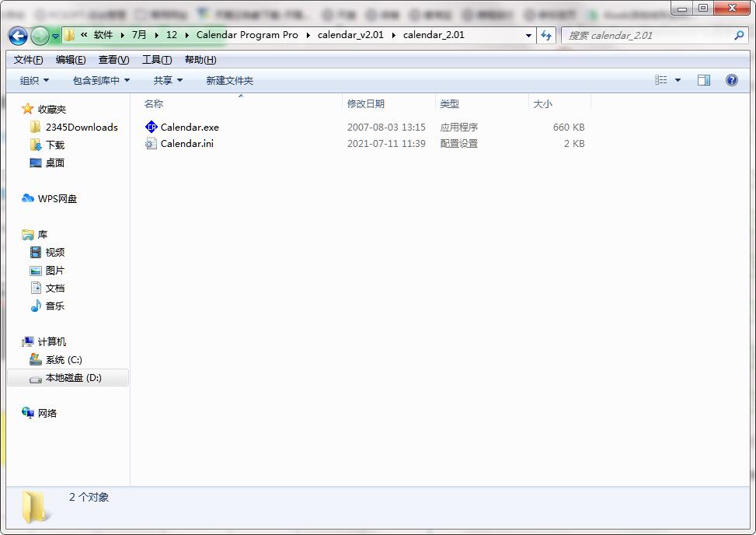Click 12 in the address path
Image resolution: width=756 pixels, height=535 pixels.
click(172, 35)
